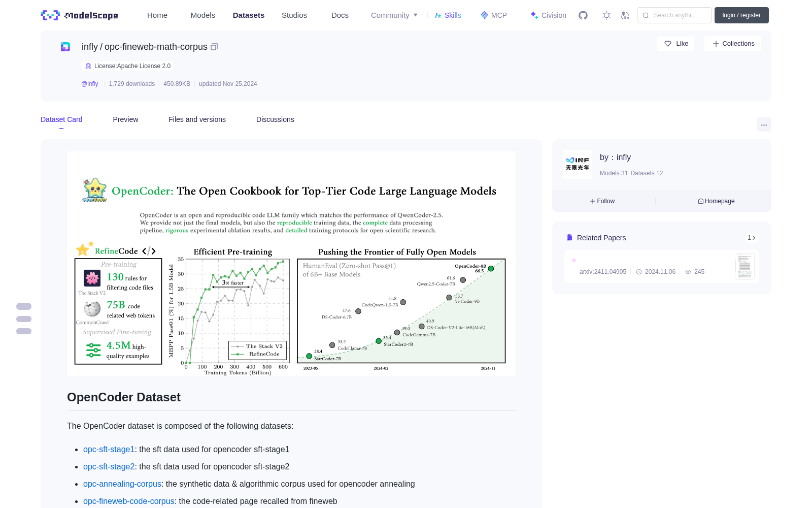Open the related paper thumbnail
This screenshot has width=812, height=508.
coord(745,266)
